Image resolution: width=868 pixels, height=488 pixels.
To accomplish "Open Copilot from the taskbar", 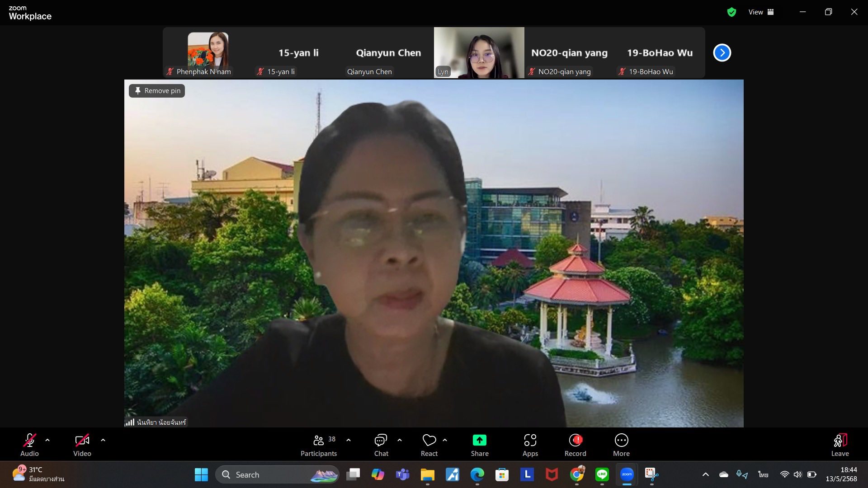I will tap(377, 474).
